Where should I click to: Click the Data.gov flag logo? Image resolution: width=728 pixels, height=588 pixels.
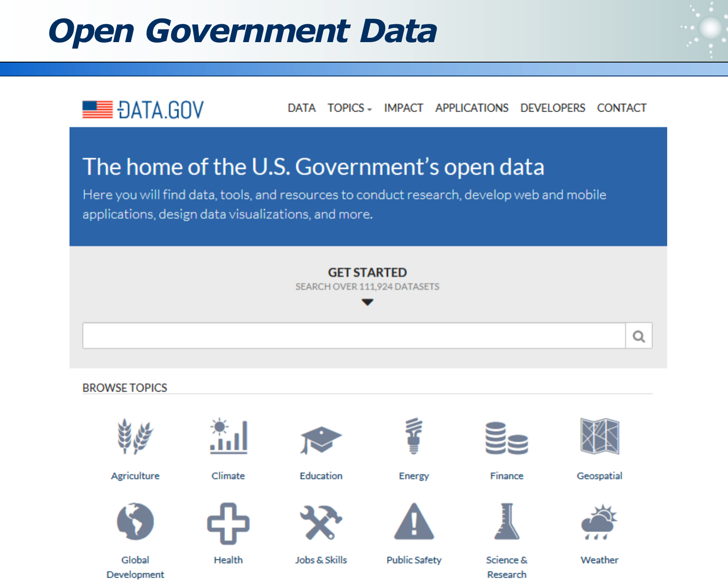pos(98,109)
